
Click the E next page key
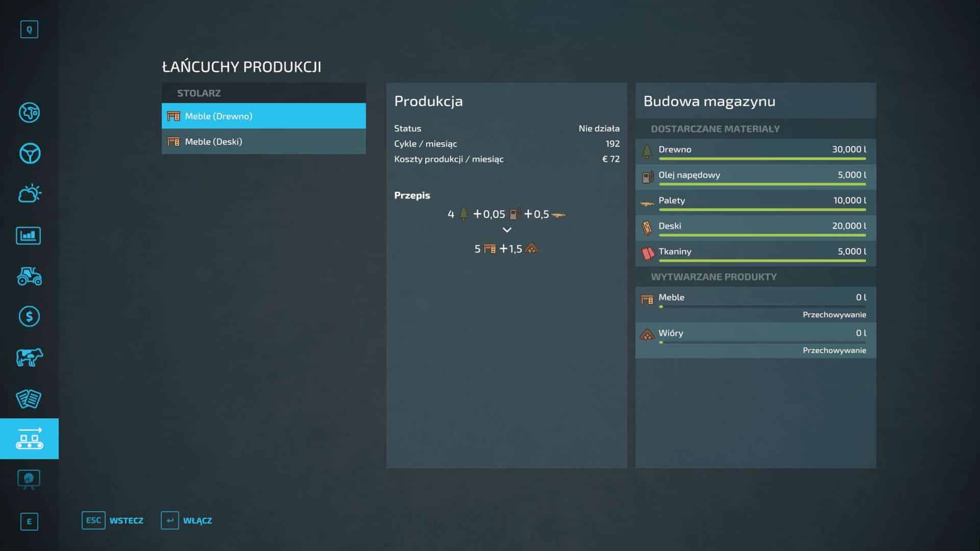click(29, 521)
